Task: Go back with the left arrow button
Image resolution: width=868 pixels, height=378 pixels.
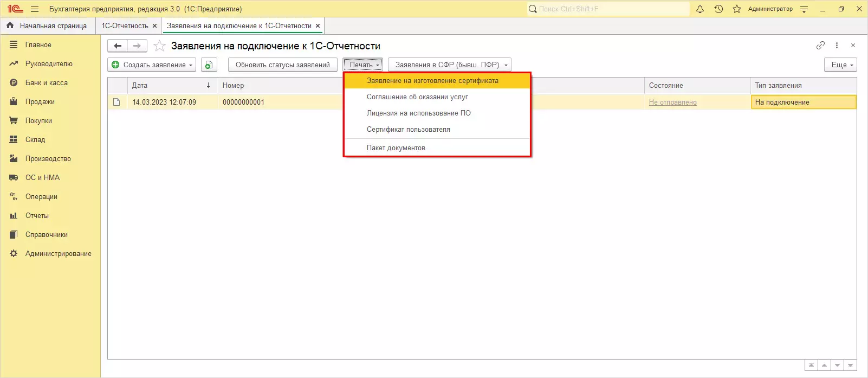Action: (118, 46)
